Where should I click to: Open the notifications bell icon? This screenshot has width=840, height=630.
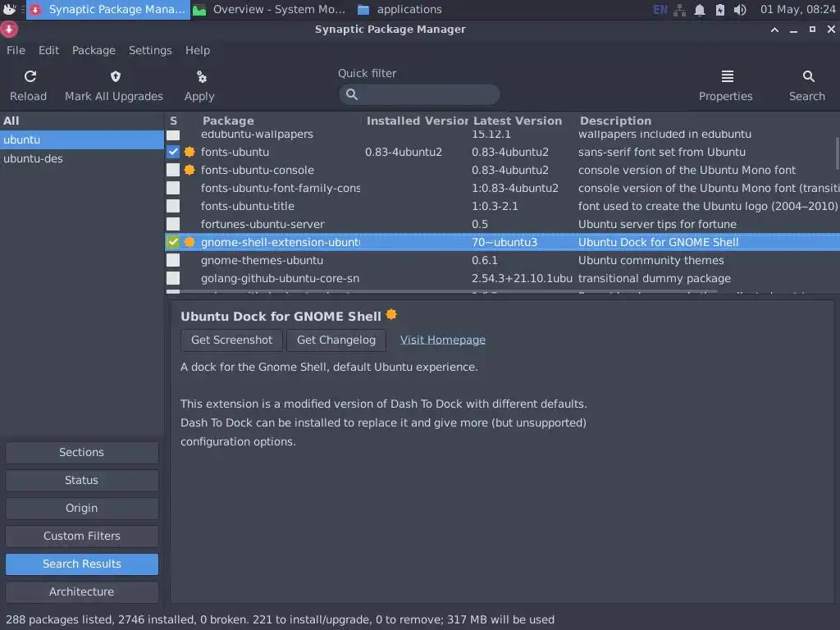(699, 10)
